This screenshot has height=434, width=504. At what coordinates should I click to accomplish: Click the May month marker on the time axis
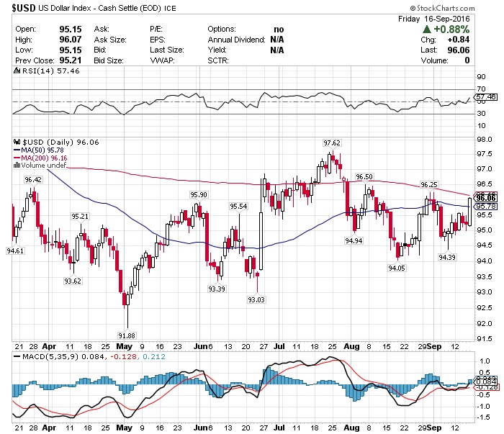(x=121, y=345)
